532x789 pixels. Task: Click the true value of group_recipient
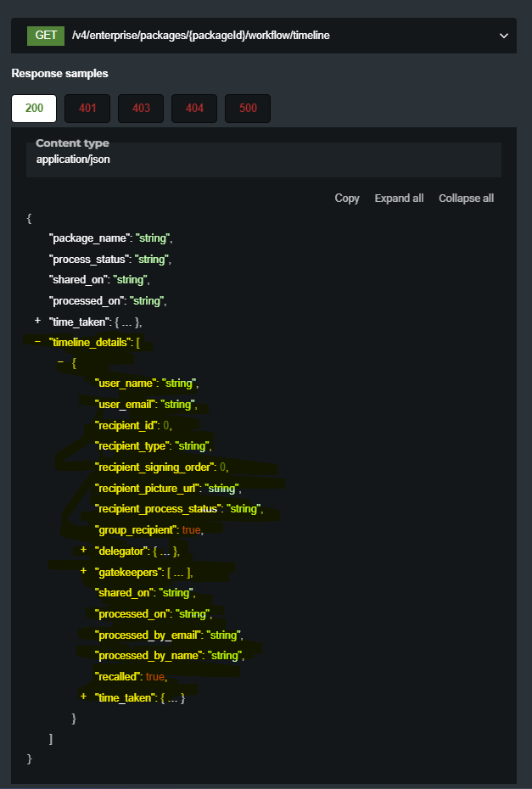point(193,529)
